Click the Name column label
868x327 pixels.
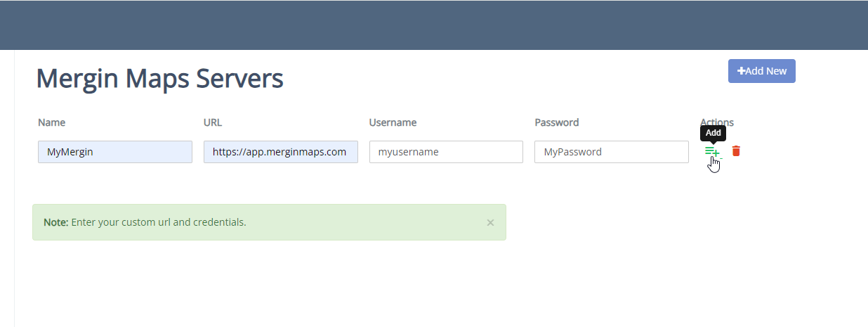coord(51,122)
